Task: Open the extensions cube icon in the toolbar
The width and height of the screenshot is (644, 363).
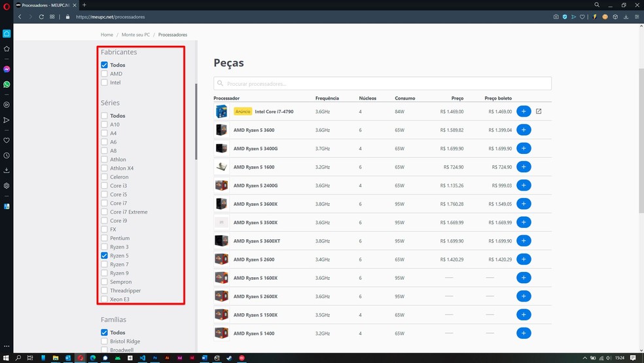Action: [x=615, y=17]
